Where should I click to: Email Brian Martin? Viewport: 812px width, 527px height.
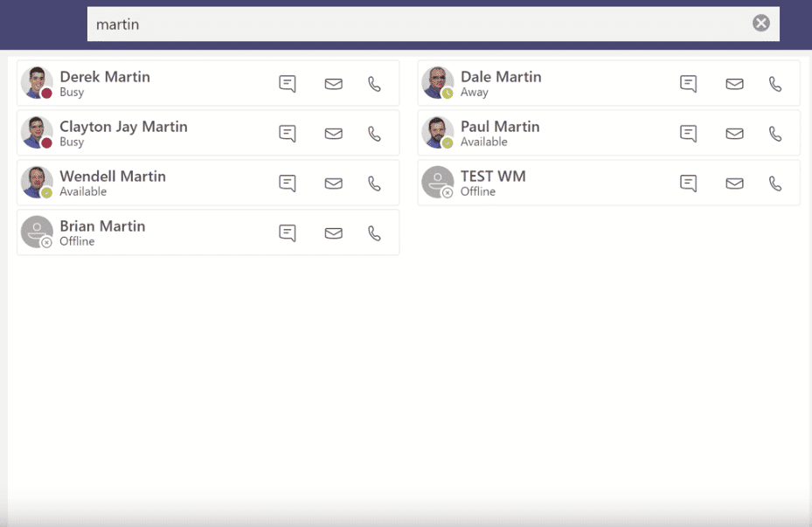coord(333,232)
